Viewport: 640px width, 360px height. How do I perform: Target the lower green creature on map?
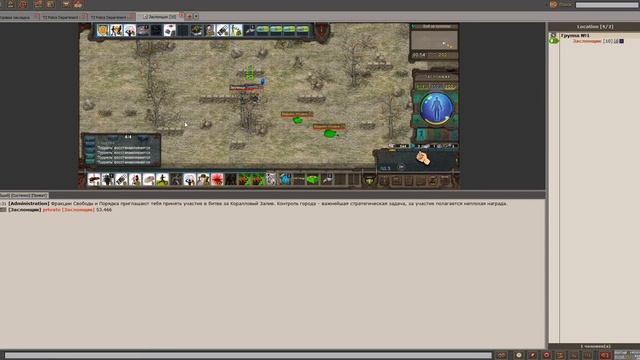click(x=330, y=133)
